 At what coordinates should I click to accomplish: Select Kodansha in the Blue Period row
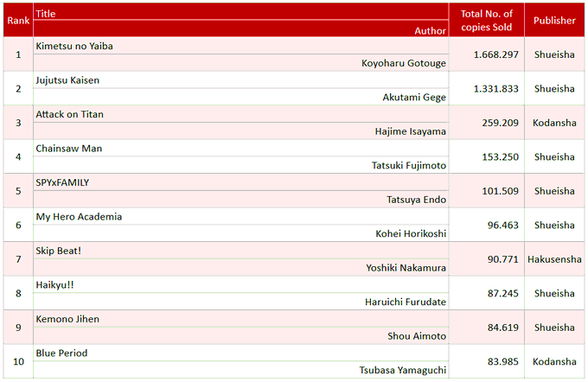554,362
